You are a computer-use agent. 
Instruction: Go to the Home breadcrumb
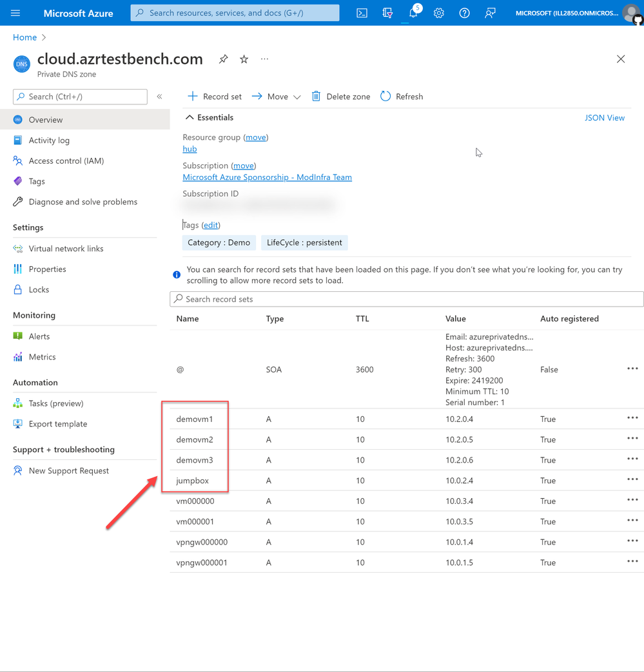click(x=25, y=37)
